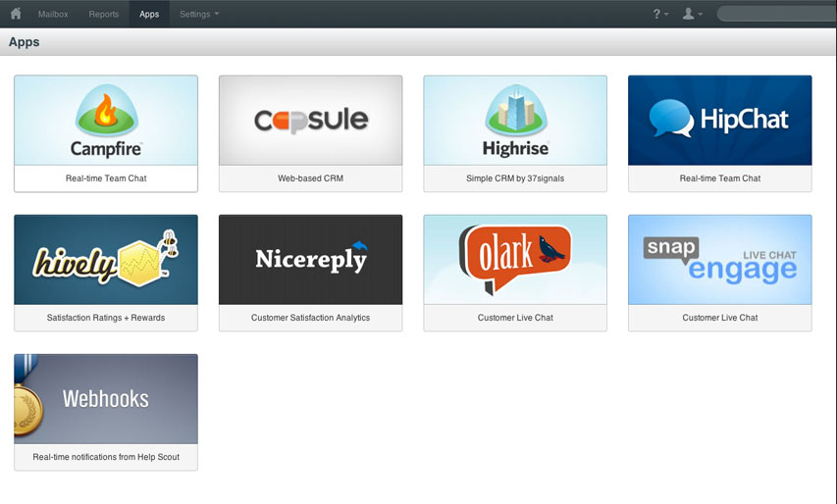The image size is (837, 504).
Task: Click 'Customer Live Chat' under Olark
Action: [x=515, y=318]
